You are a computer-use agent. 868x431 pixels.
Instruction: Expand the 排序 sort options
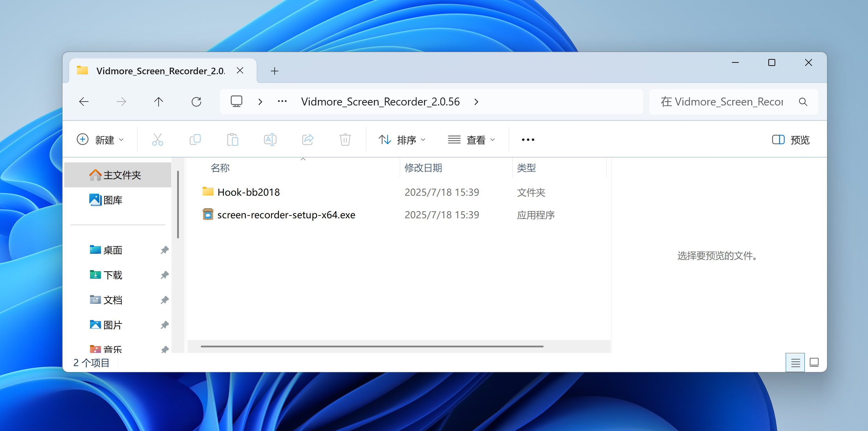[402, 140]
